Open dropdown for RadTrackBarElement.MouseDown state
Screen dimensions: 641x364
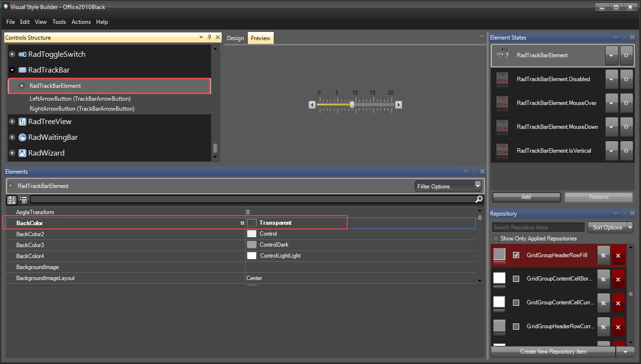coord(612,127)
